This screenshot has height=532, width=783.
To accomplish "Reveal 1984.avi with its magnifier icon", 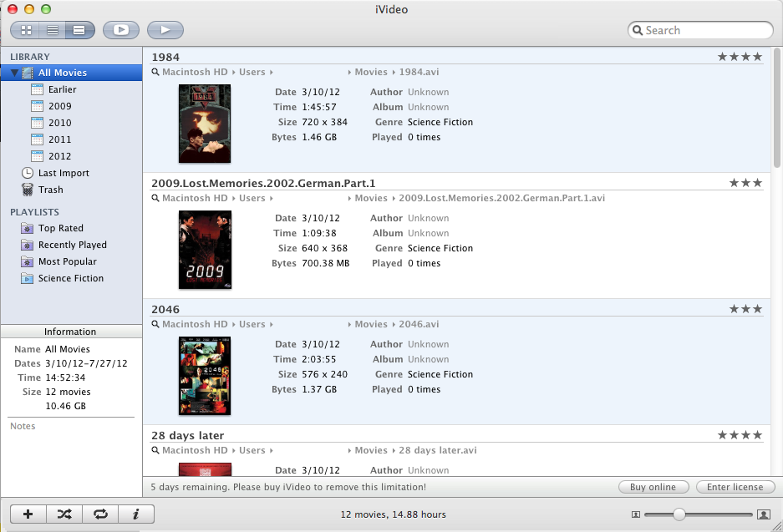I will [155, 73].
